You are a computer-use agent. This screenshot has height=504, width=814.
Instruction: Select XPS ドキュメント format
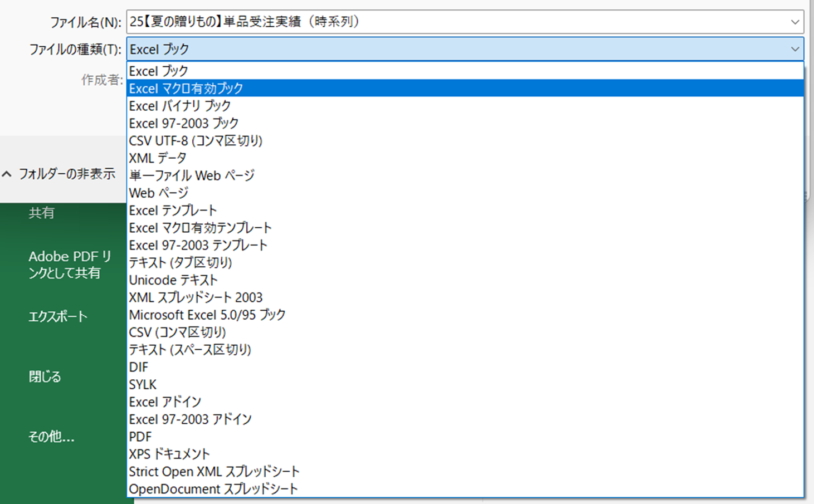(465, 454)
